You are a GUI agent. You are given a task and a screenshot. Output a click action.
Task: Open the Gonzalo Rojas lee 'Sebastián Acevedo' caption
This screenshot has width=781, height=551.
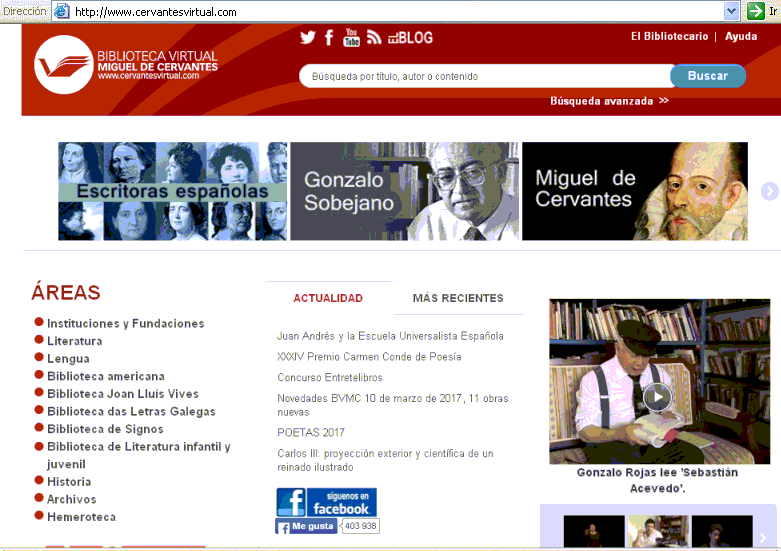(x=657, y=480)
